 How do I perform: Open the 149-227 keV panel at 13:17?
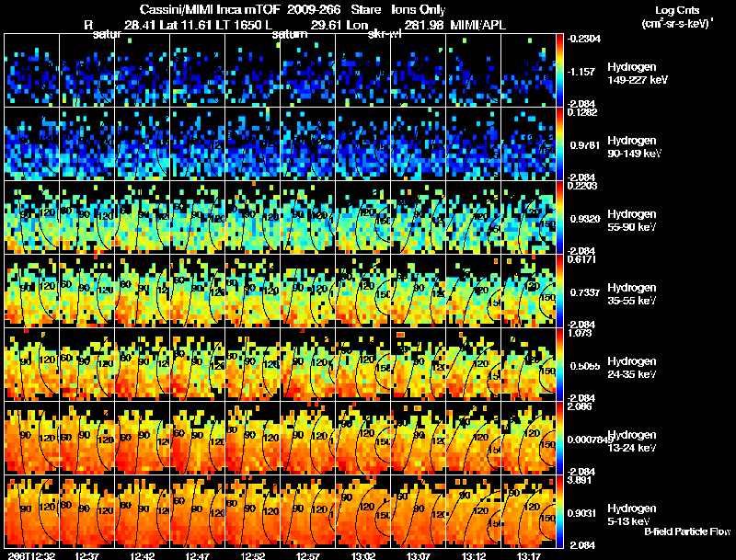[x=528, y=71]
